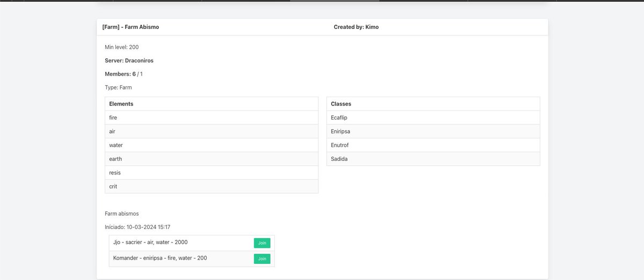Viewport: 644px width, 280px height.
Task: Click the 'Created by: Kimo' text
Action: [x=356, y=27]
